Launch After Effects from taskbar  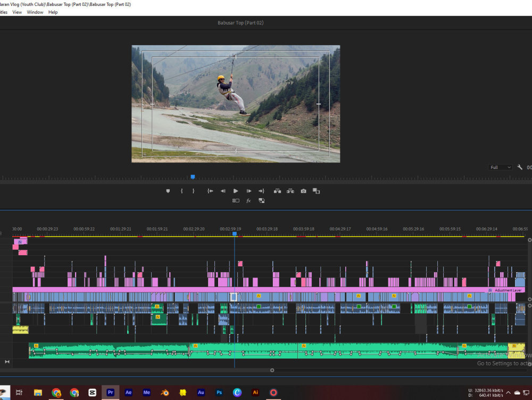(128, 393)
